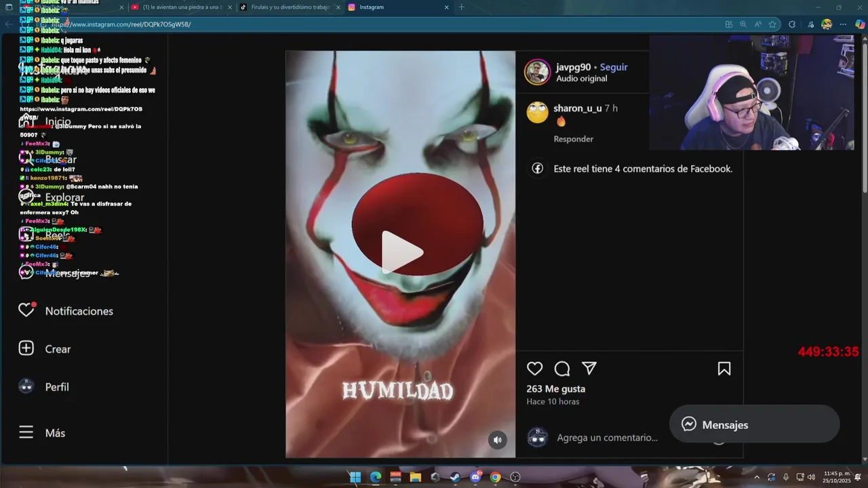Open Microsoft Edge from taskbar
The image size is (868, 488).
coord(375,477)
